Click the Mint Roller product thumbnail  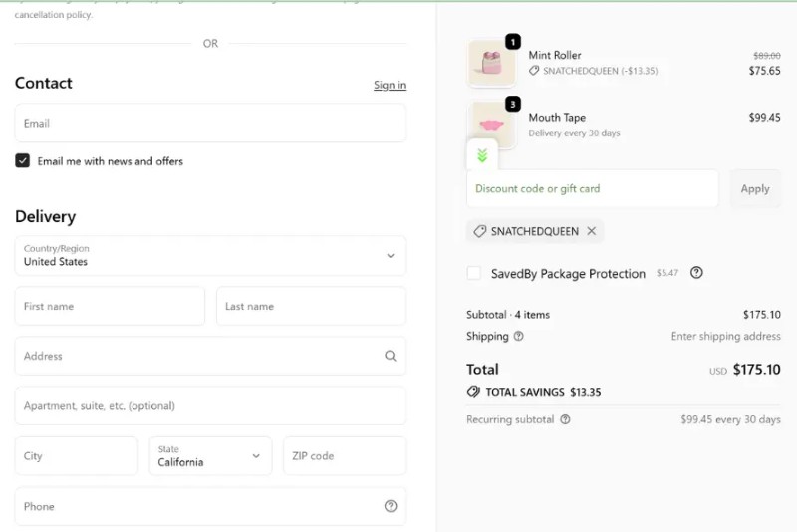tap(491, 63)
